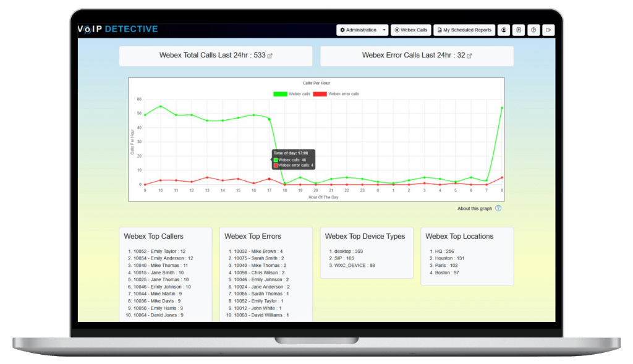The height and width of the screenshot is (364, 633).
Task: Select device type WXC_DEVICE : 88
Action: (354, 266)
